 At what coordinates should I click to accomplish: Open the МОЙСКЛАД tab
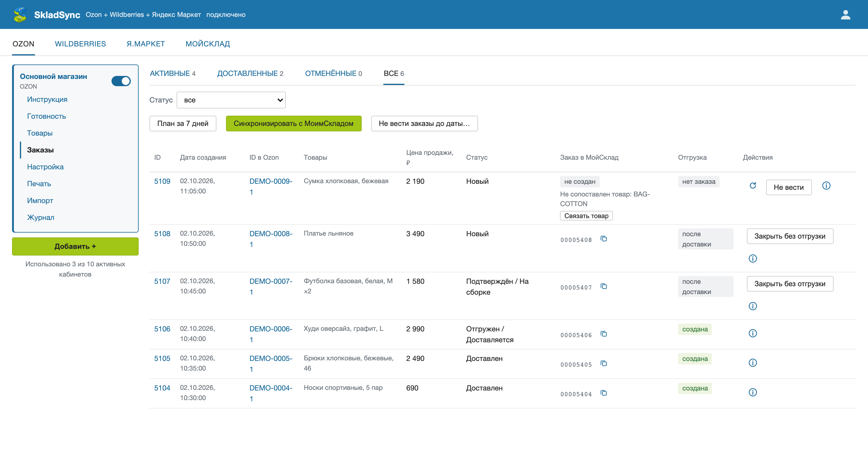208,44
